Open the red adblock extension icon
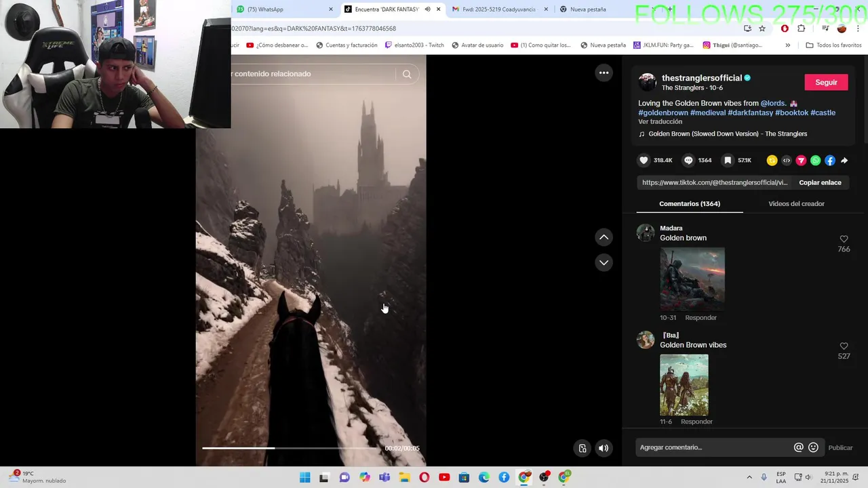The width and height of the screenshot is (868, 488). click(785, 28)
